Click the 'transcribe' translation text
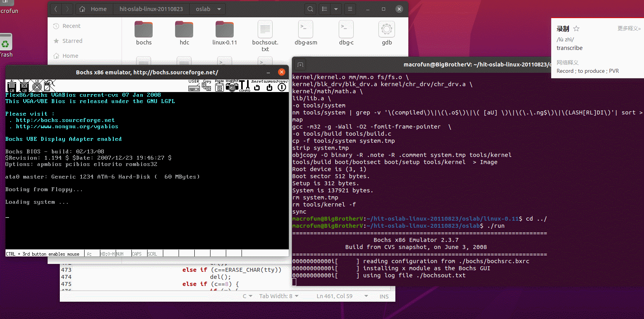Screen dimensions: 644x319 (570, 48)
